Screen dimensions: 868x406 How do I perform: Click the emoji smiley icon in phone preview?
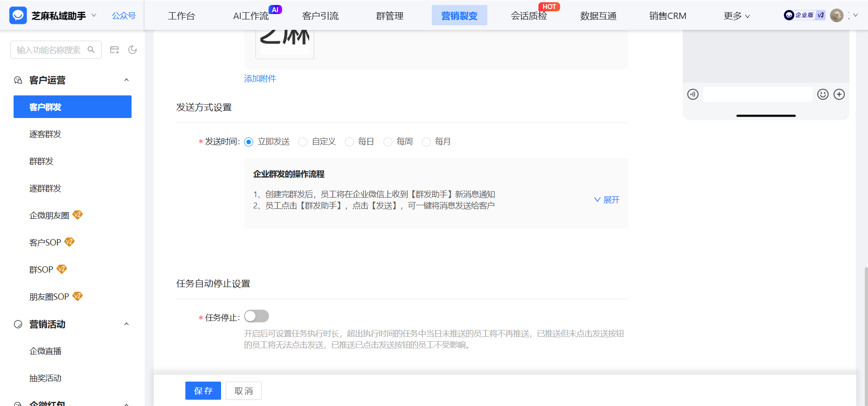[x=823, y=94]
